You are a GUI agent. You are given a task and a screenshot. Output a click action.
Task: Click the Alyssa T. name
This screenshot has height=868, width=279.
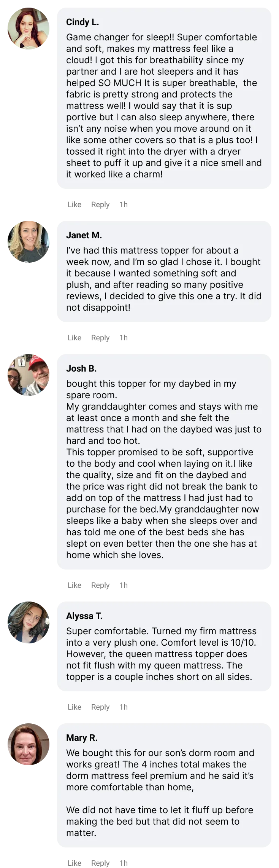tap(84, 616)
